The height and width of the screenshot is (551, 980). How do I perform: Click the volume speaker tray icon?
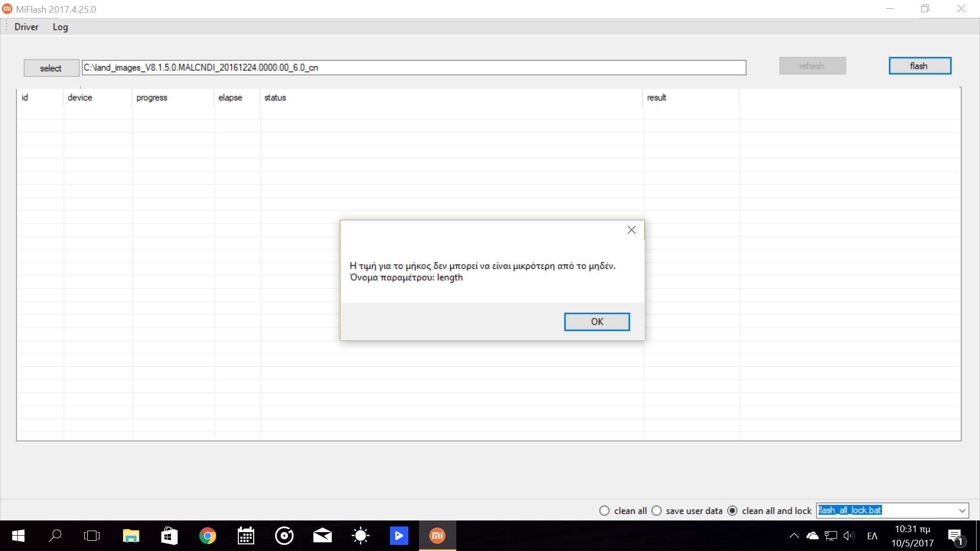(x=848, y=536)
